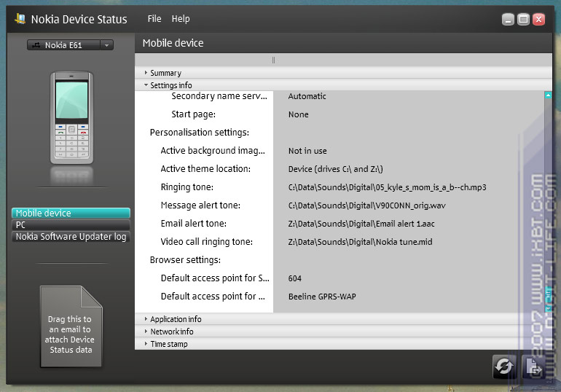Maximize the Nokia Device Status window
This screenshot has height=392, width=561.
coord(523,20)
